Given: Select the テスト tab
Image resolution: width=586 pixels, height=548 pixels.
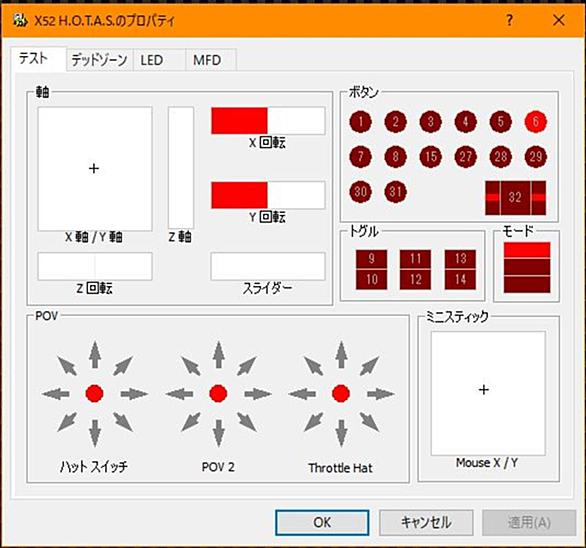Looking at the screenshot, I should (x=38, y=59).
